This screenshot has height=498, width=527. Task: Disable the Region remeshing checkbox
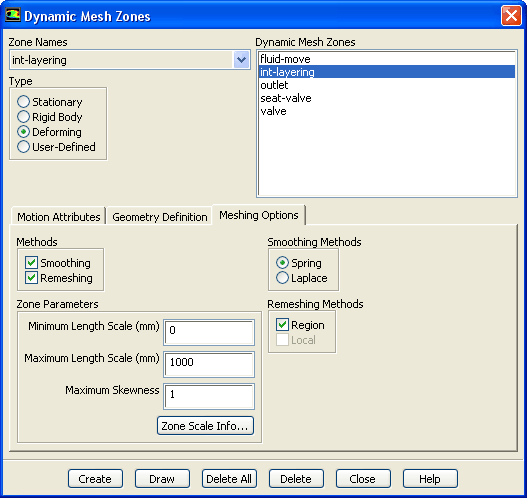coord(282,325)
